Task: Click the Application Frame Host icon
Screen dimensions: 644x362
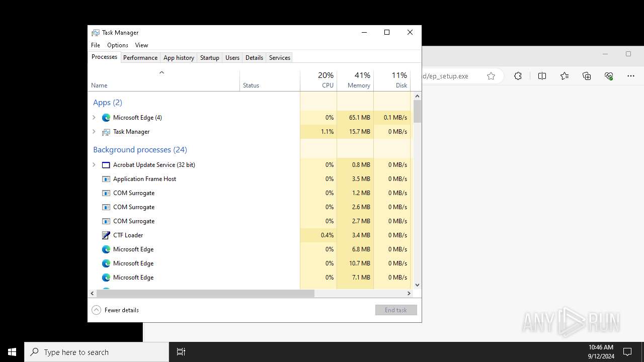Action: click(106, 179)
